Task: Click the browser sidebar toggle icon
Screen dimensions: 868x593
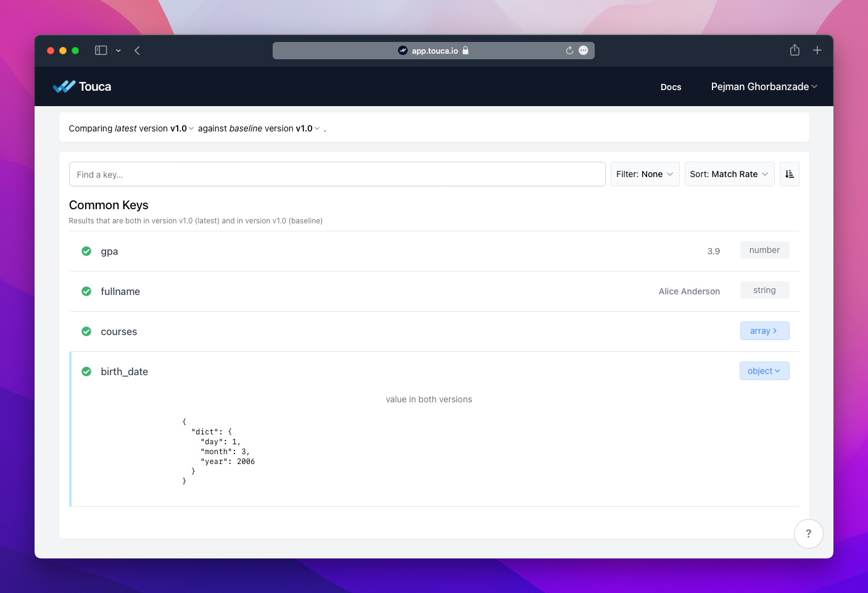Action: click(101, 51)
